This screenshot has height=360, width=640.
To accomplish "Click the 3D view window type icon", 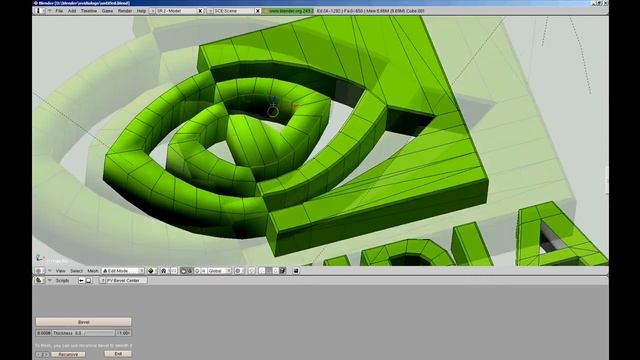I will pyautogui.click(x=39, y=271).
